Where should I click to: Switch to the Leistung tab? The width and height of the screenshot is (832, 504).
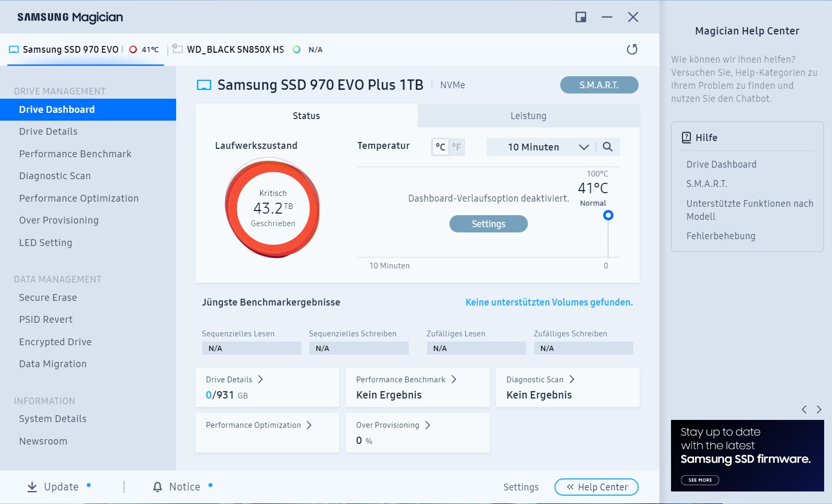[x=528, y=116]
